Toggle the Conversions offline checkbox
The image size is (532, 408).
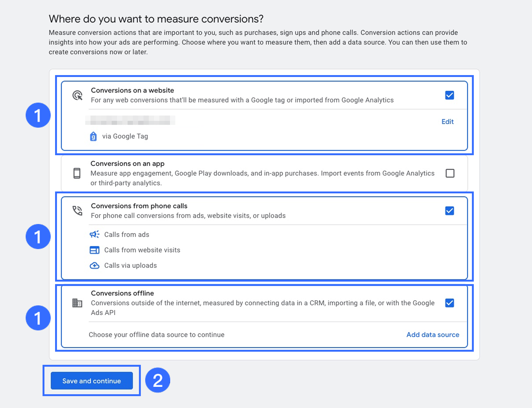click(449, 303)
